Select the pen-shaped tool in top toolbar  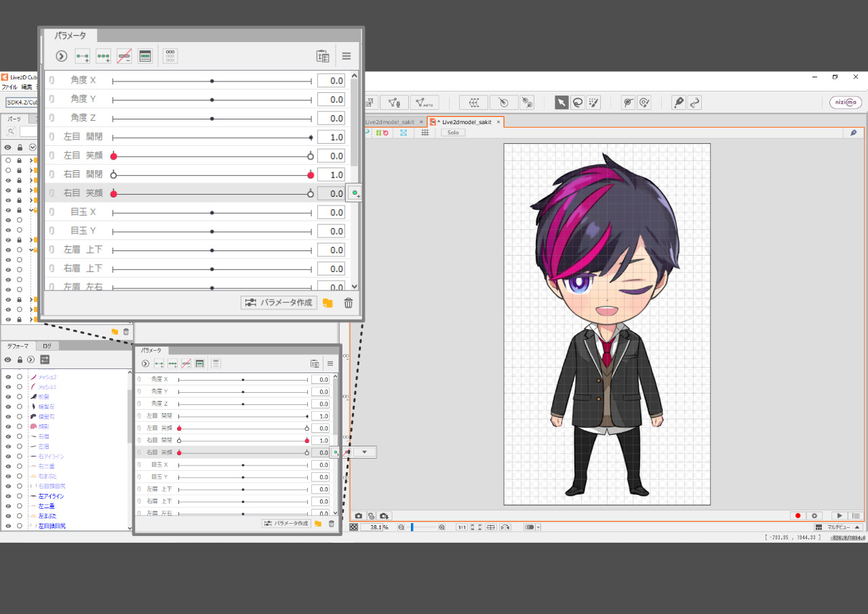point(678,102)
